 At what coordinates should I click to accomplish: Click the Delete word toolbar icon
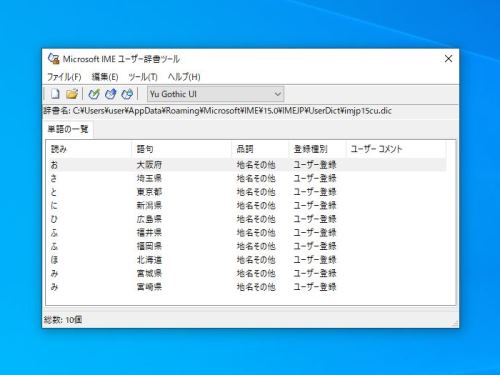tap(127, 94)
